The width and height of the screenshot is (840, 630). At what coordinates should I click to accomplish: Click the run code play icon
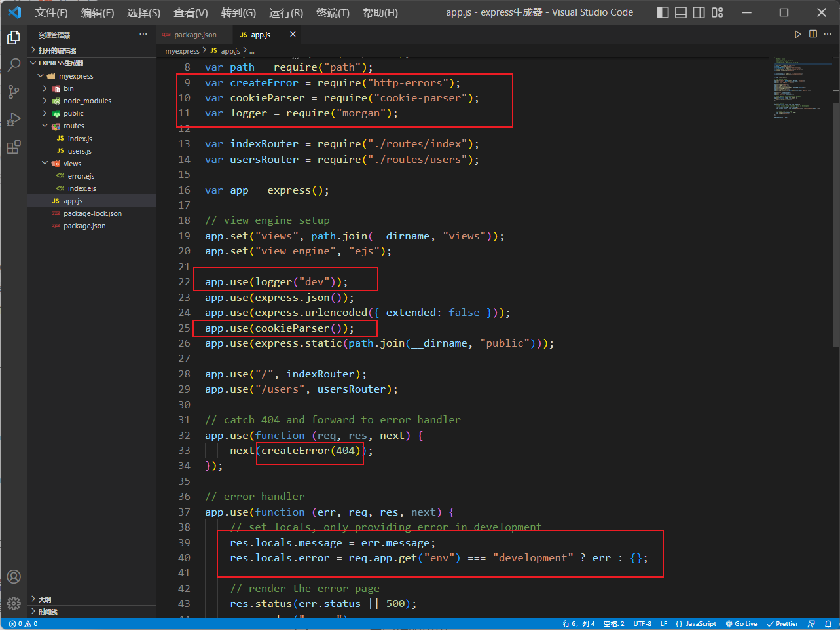point(797,34)
